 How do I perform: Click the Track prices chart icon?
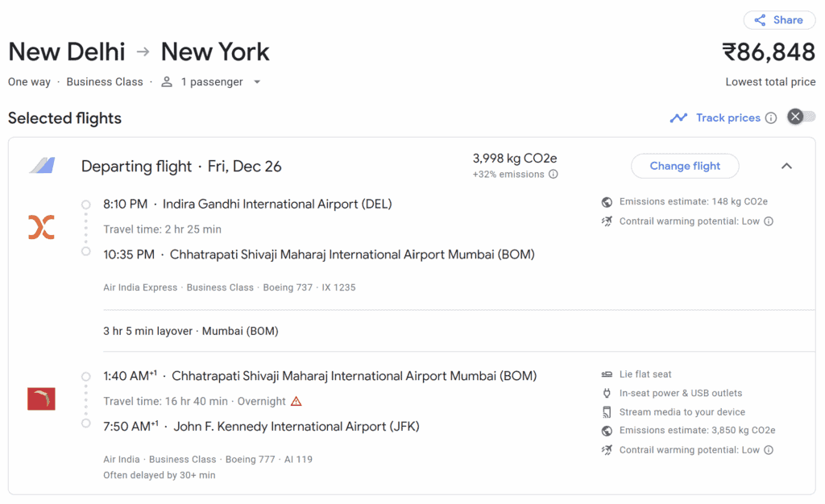click(x=679, y=118)
